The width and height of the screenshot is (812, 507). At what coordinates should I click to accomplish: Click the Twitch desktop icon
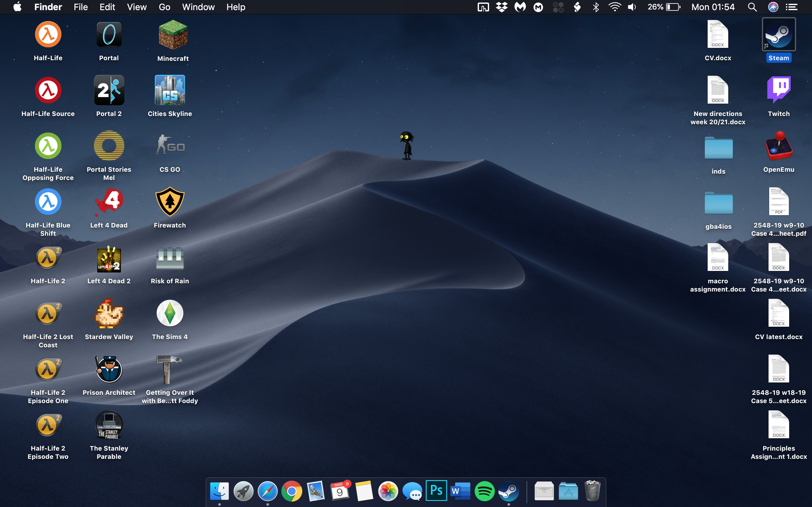[x=778, y=90]
